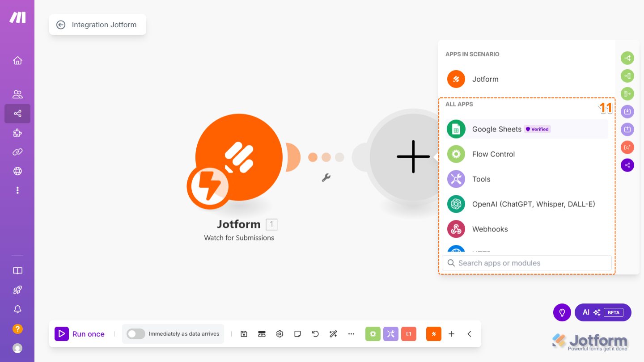Open Flow Control via the green gear toolbar icon
Screen dimensions: 644x362
[x=373, y=334]
